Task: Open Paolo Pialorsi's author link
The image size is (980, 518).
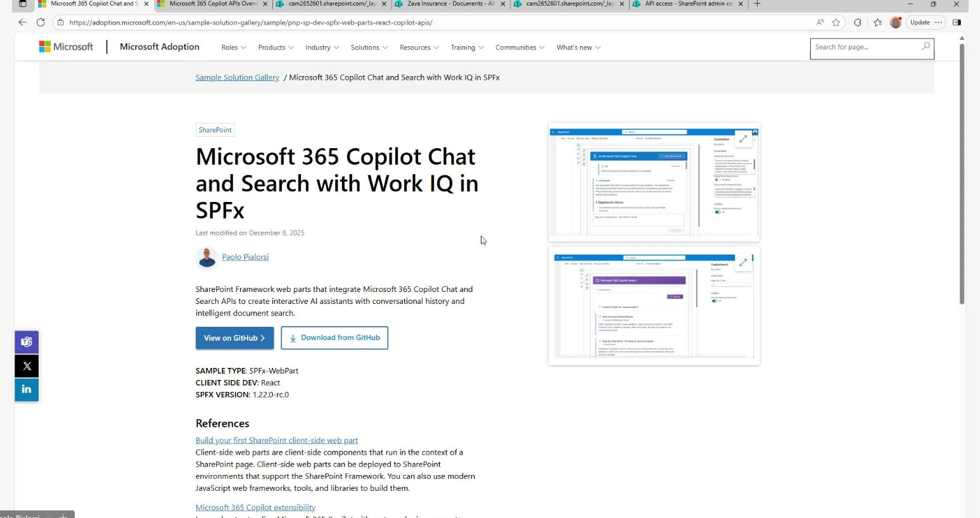Action: [245, 257]
